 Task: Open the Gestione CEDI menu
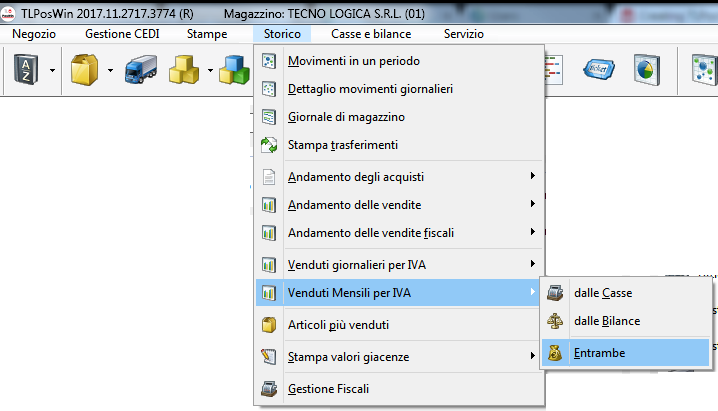coord(121,34)
